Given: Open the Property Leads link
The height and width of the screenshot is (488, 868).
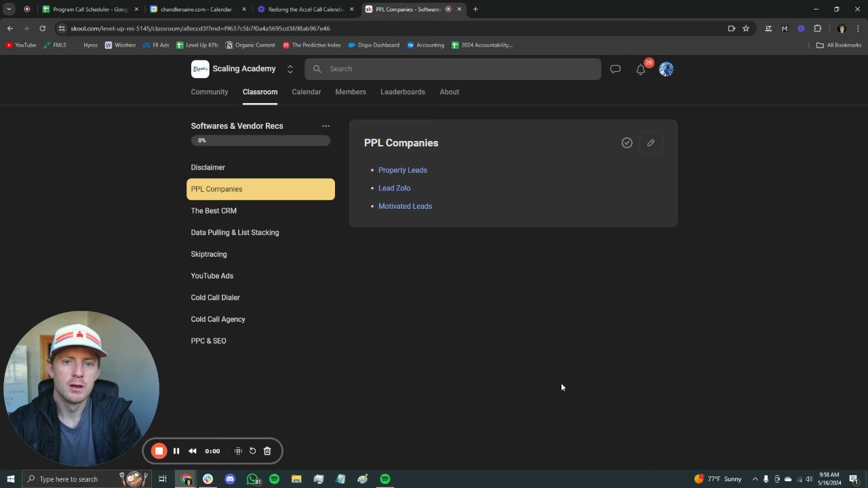Looking at the screenshot, I should click(403, 170).
